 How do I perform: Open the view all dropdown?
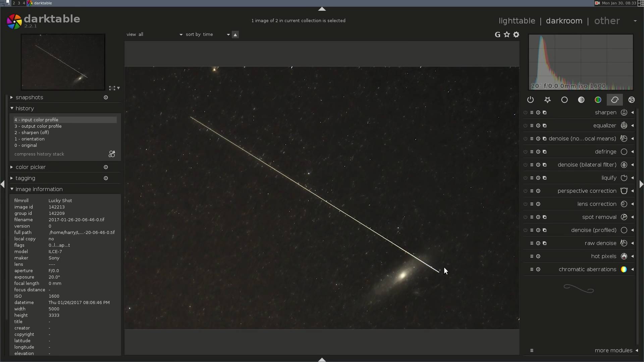[x=154, y=35]
